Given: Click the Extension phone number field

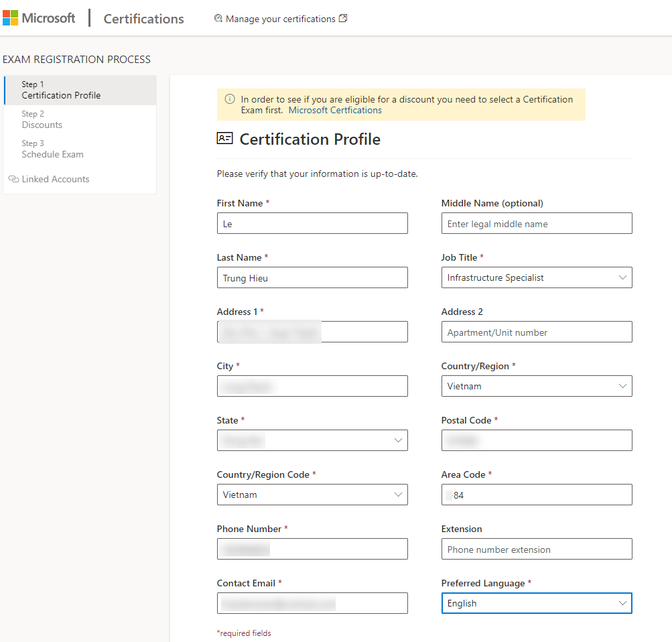Looking at the screenshot, I should [x=536, y=549].
